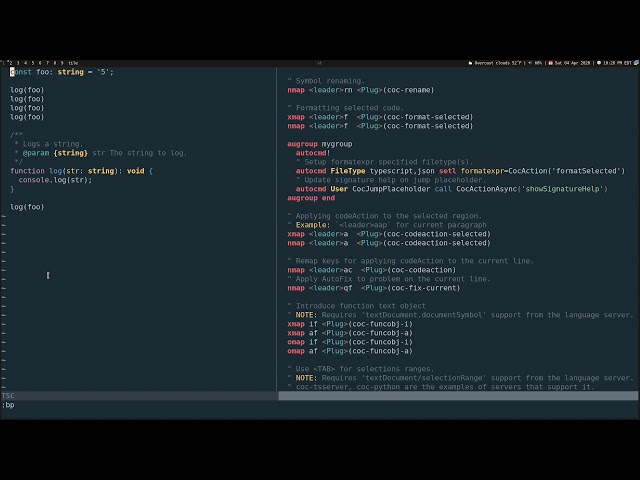This screenshot has width=640, height=480.
Task: Click 'nmap <leader>qf <Plug>(coc-fix-current)' line
Action: click(373, 288)
